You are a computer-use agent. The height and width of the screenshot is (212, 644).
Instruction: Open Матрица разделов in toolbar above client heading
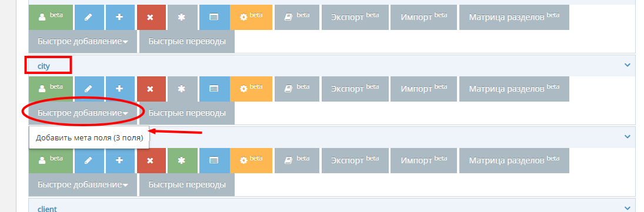[514, 161]
